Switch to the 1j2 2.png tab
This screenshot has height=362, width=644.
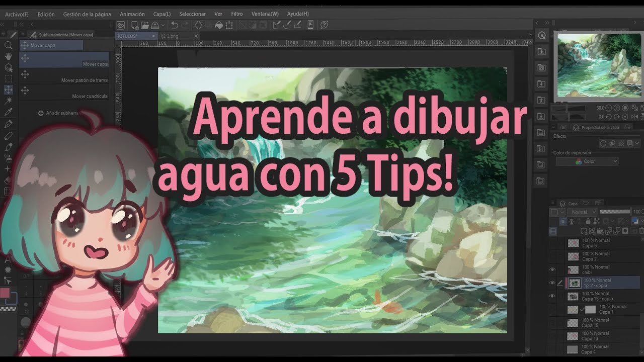[x=176, y=36]
